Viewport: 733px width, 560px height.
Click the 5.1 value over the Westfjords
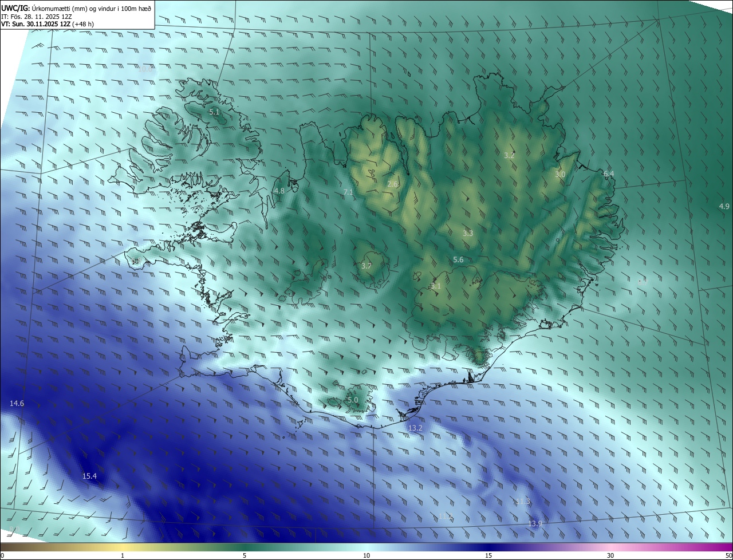214,112
